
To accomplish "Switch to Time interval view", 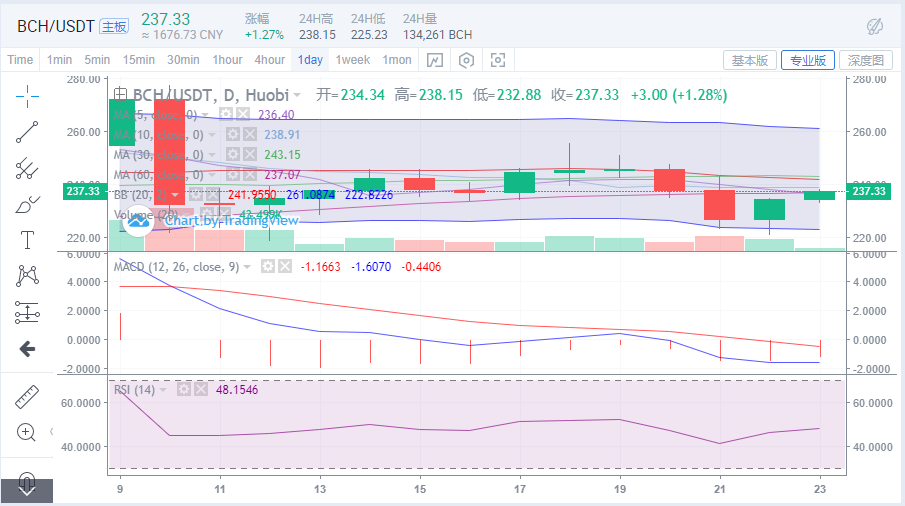I will [20, 59].
